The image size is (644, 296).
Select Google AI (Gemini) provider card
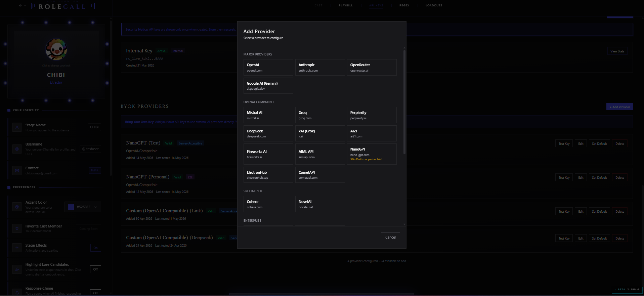pyautogui.click(x=268, y=86)
